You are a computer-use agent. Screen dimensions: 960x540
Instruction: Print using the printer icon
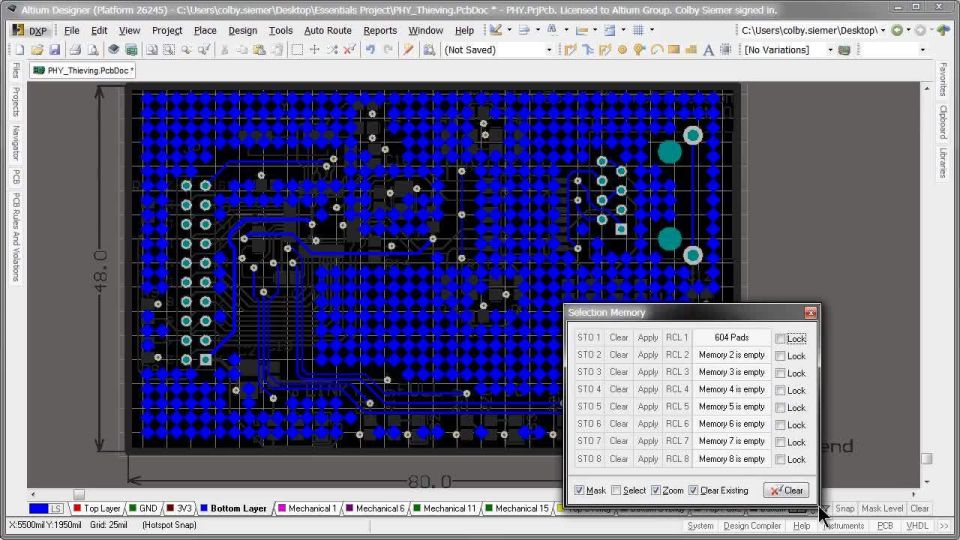[75, 50]
